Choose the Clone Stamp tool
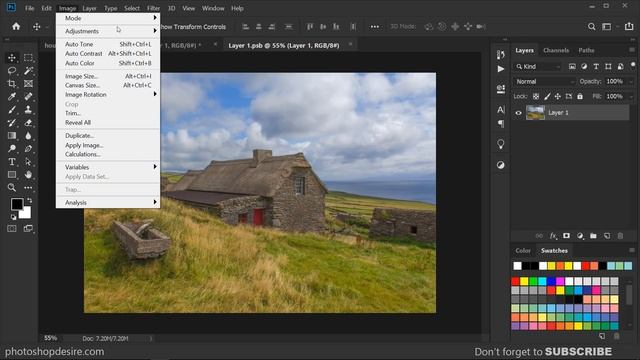 click(x=28, y=110)
